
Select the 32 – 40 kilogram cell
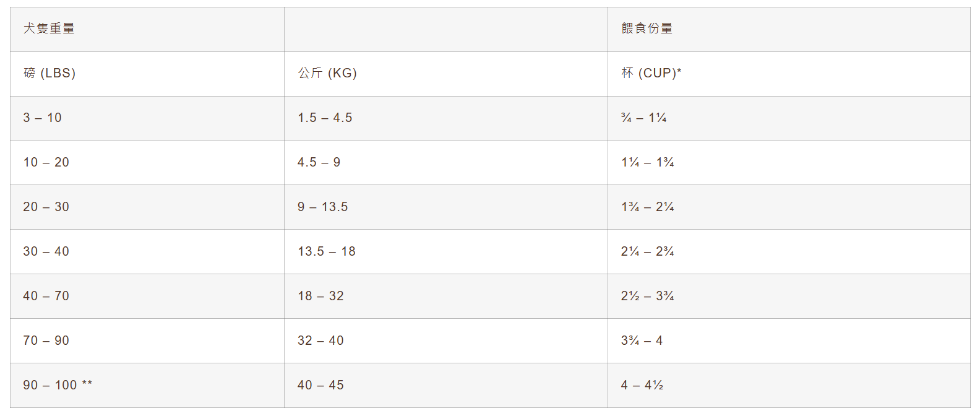(320, 340)
